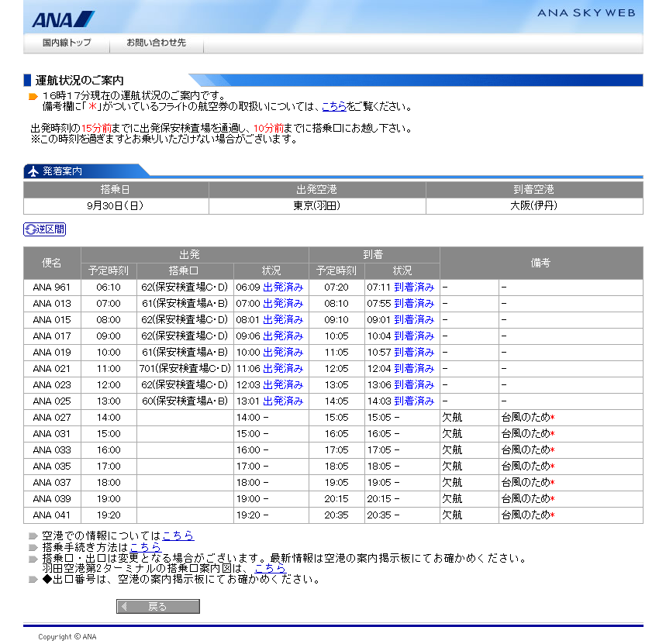The width and height of the screenshot is (666, 644).
Task: Click 欠航 remark for ANA 027
Action: tap(452, 418)
